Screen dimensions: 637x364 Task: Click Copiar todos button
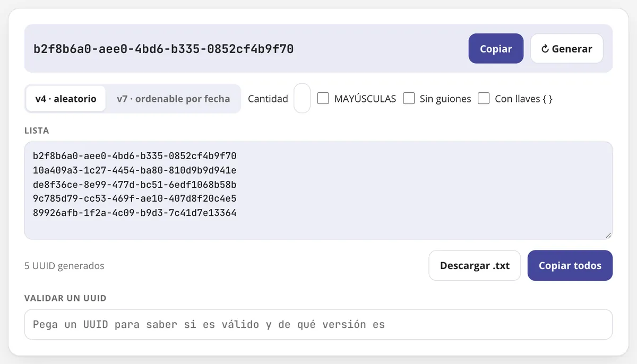[570, 265]
